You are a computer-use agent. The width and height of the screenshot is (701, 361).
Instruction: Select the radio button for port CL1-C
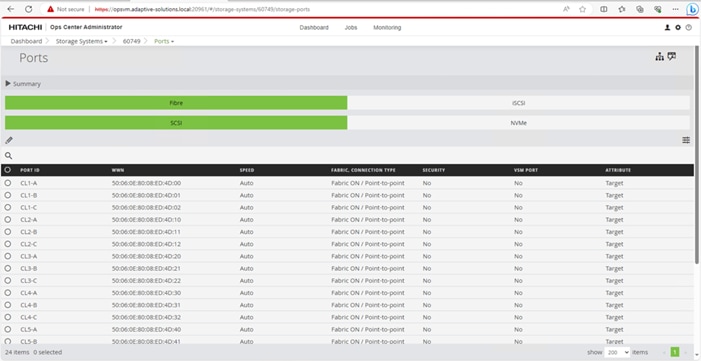tap(8, 208)
